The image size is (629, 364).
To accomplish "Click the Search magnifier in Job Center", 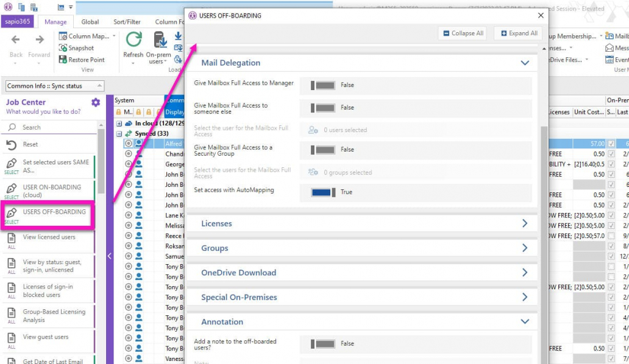I will [12, 127].
